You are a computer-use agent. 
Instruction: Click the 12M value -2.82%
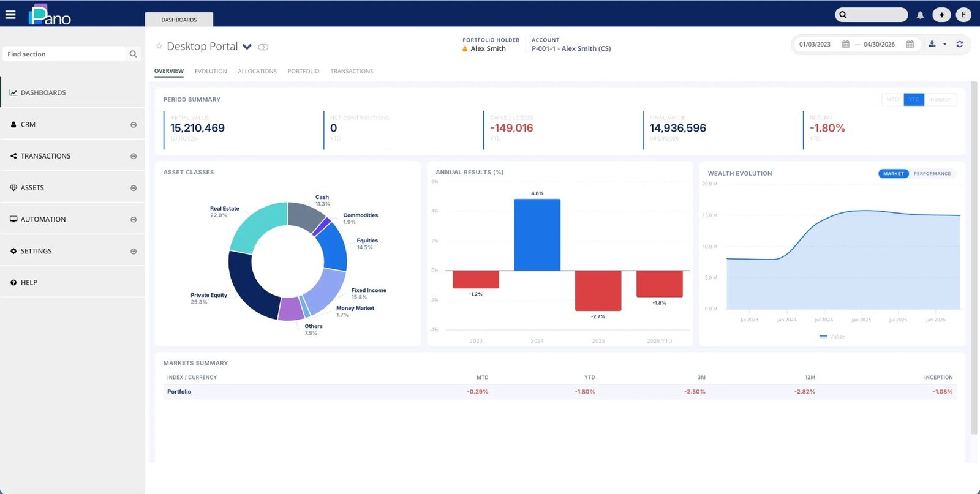pyautogui.click(x=805, y=392)
